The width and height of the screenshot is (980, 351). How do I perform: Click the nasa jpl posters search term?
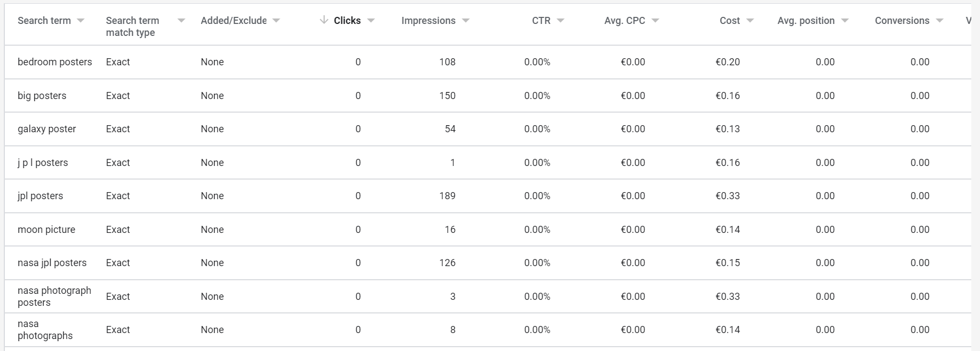[x=52, y=263]
